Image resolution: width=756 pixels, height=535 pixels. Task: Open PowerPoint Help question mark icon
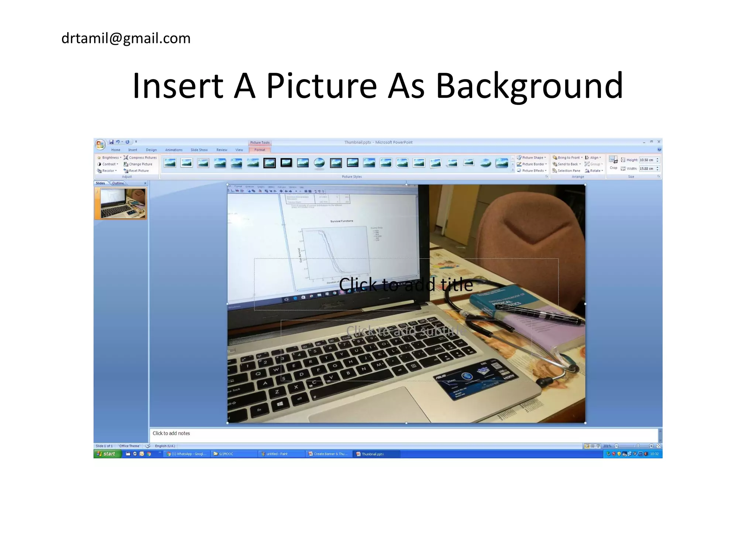click(659, 150)
